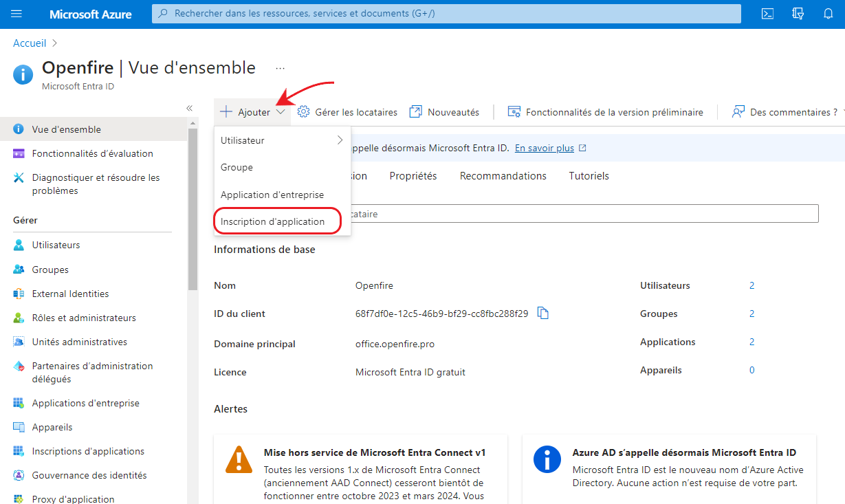
Task: Switch to the Recommandations tab
Action: (x=503, y=176)
